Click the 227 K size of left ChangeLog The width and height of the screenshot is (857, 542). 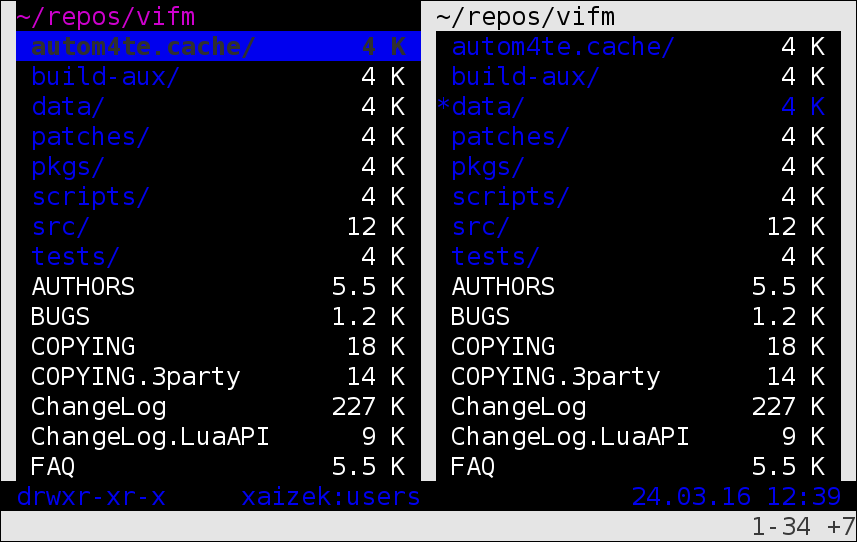[368, 407]
